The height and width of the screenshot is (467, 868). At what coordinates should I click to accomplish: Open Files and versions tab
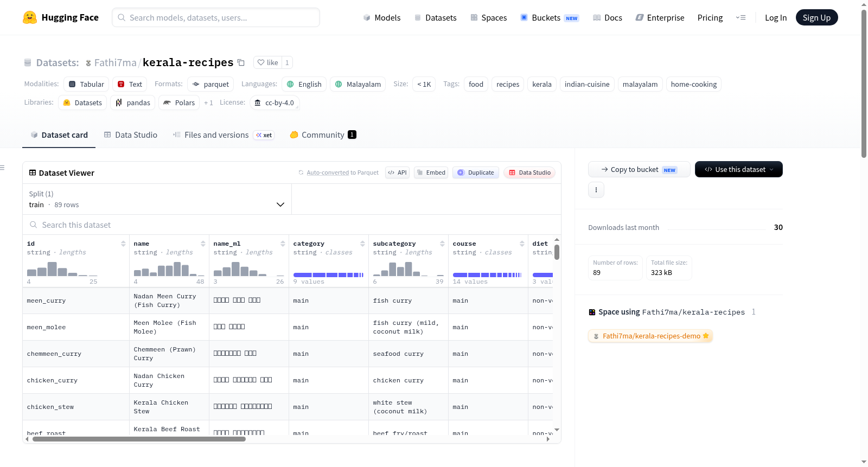coord(224,135)
